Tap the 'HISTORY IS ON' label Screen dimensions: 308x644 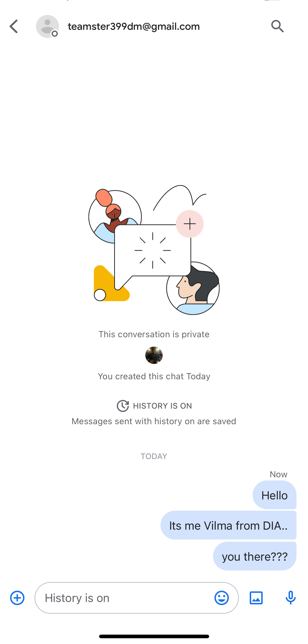[x=162, y=406]
